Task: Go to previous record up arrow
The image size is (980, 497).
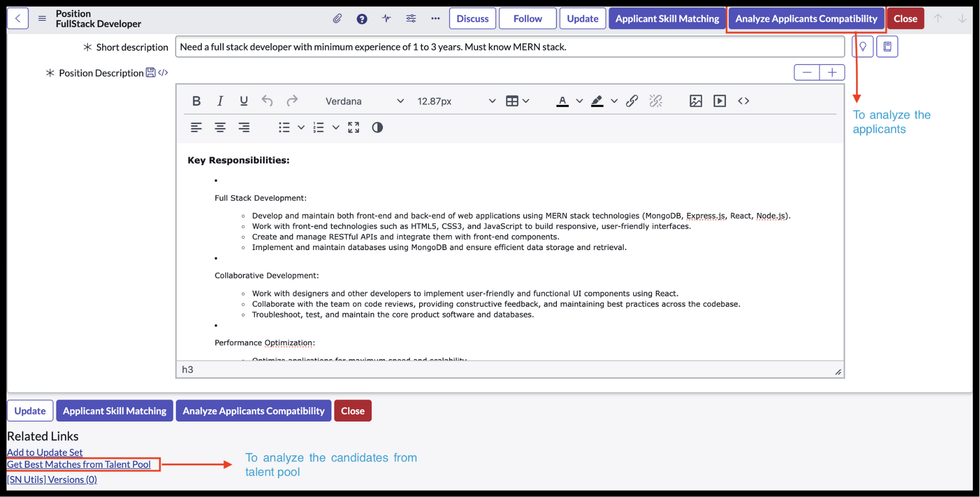Action: (x=938, y=19)
